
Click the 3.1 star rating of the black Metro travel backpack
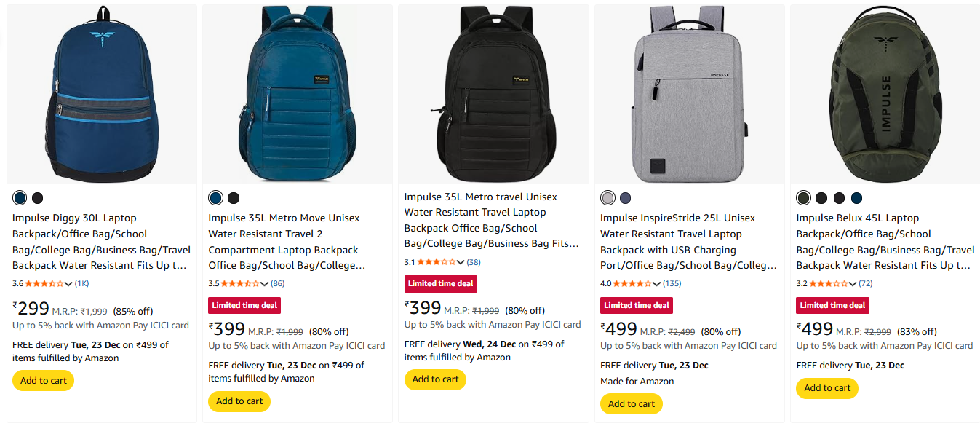pyautogui.click(x=437, y=261)
